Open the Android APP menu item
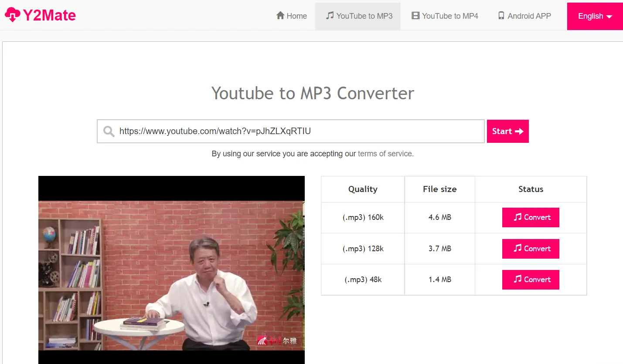The image size is (623, 364). (524, 16)
